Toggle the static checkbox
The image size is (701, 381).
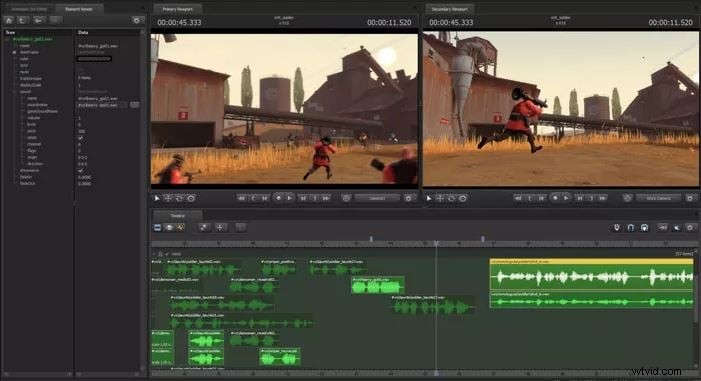pyautogui.click(x=80, y=138)
